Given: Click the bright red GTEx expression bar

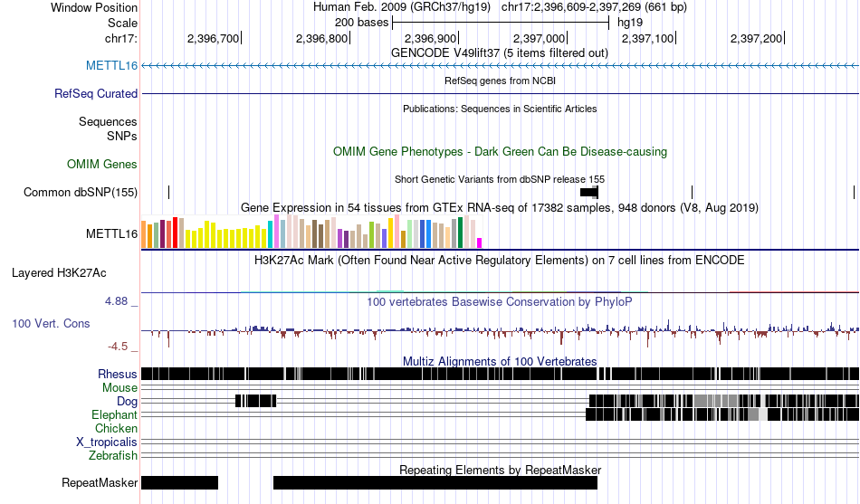Looking at the screenshot, I should coord(175,233).
